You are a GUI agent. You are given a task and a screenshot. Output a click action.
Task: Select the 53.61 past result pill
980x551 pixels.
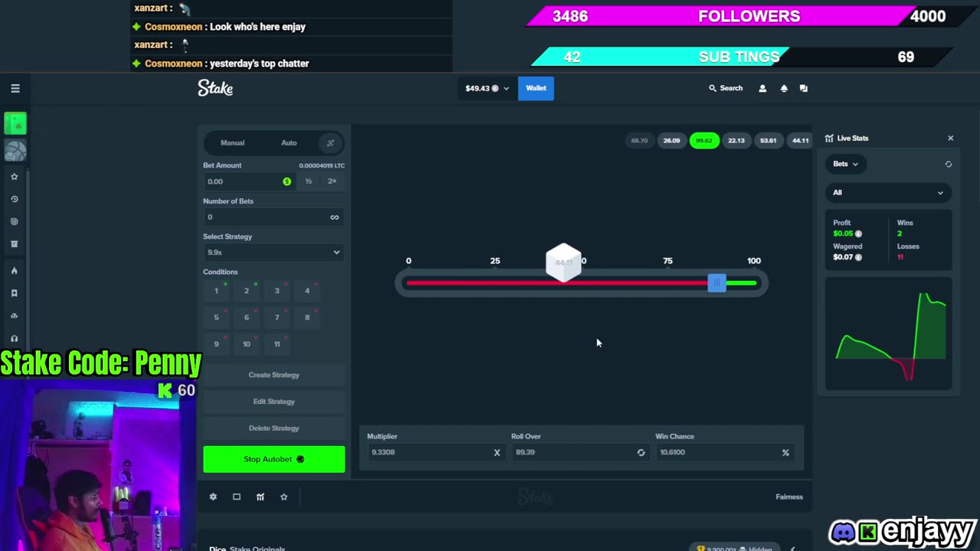(x=768, y=141)
